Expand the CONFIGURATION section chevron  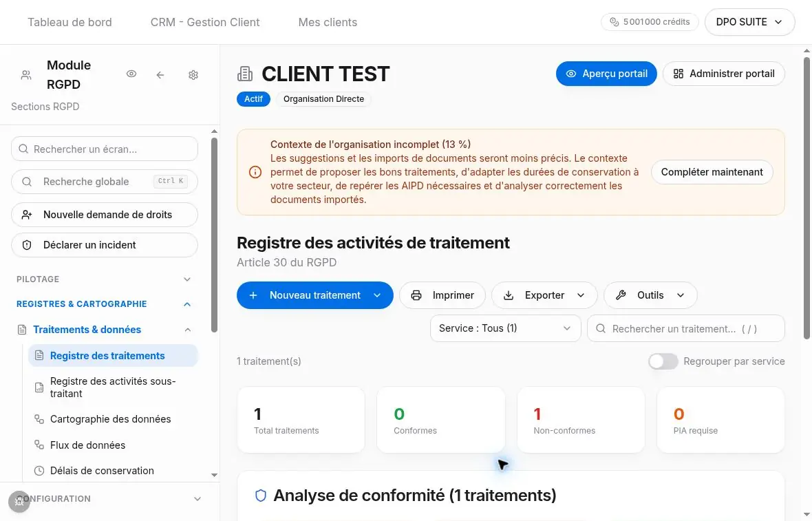pyautogui.click(x=197, y=499)
